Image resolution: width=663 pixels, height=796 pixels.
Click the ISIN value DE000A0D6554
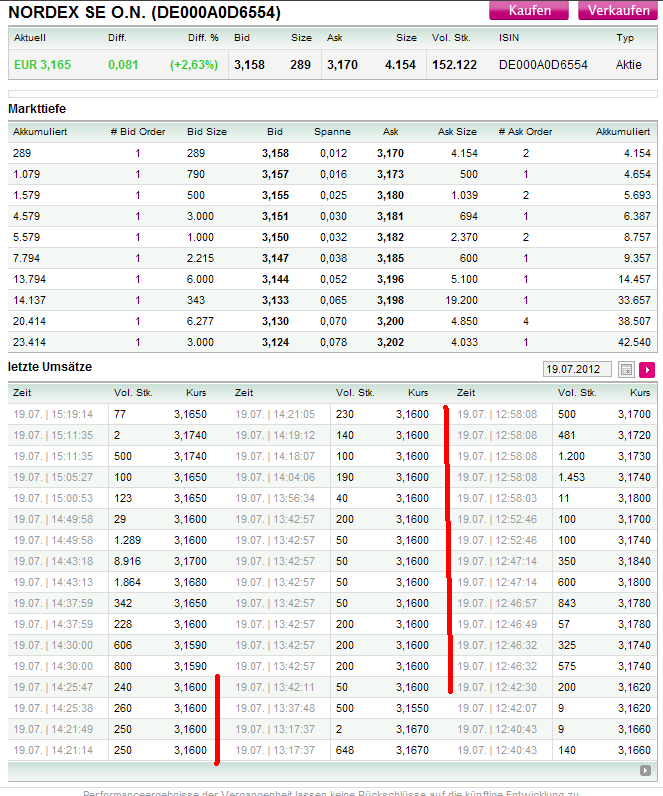coord(543,65)
